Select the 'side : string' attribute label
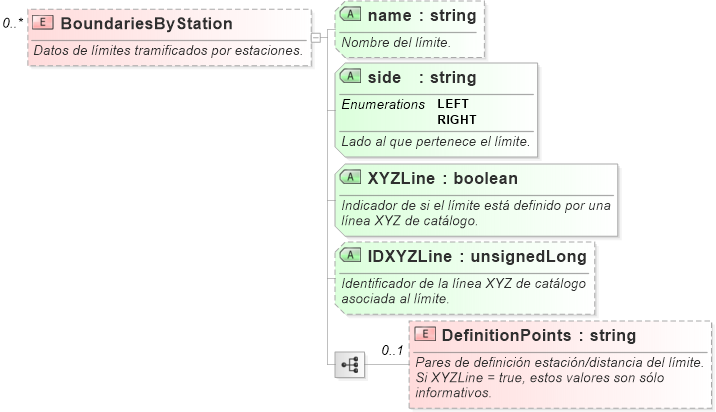Viewport: 716px width, 412px height. point(422,78)
